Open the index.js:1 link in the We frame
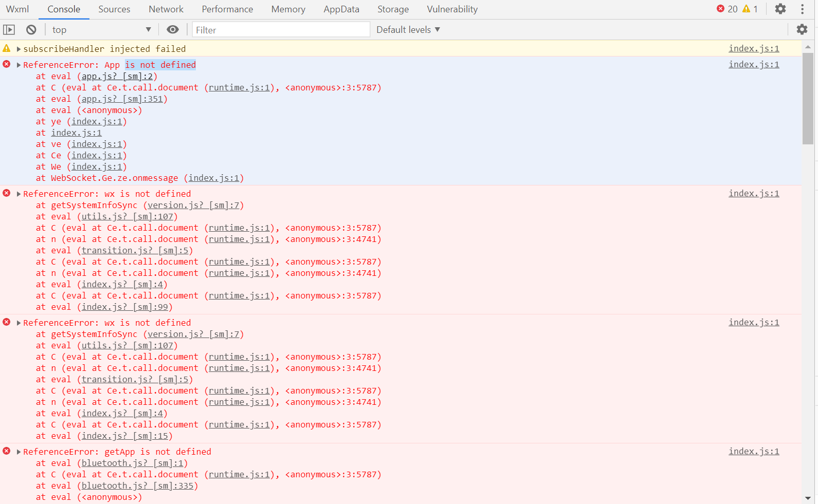 [x=97, y=166]
